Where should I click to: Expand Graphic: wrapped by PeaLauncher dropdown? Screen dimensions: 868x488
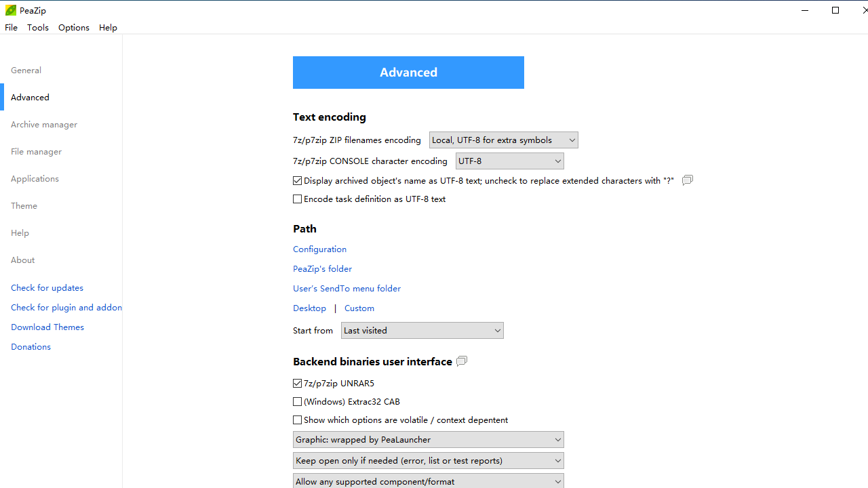tap(428, 440)
